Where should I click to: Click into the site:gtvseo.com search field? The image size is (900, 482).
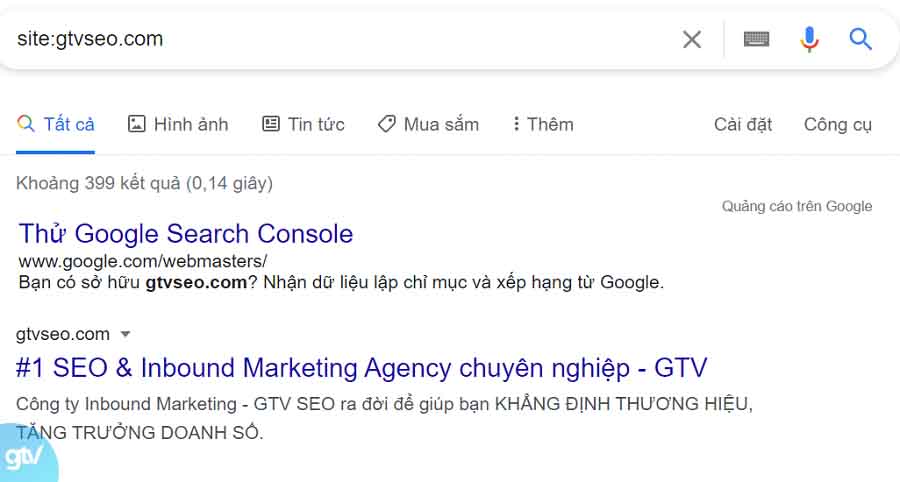(340, 39)
